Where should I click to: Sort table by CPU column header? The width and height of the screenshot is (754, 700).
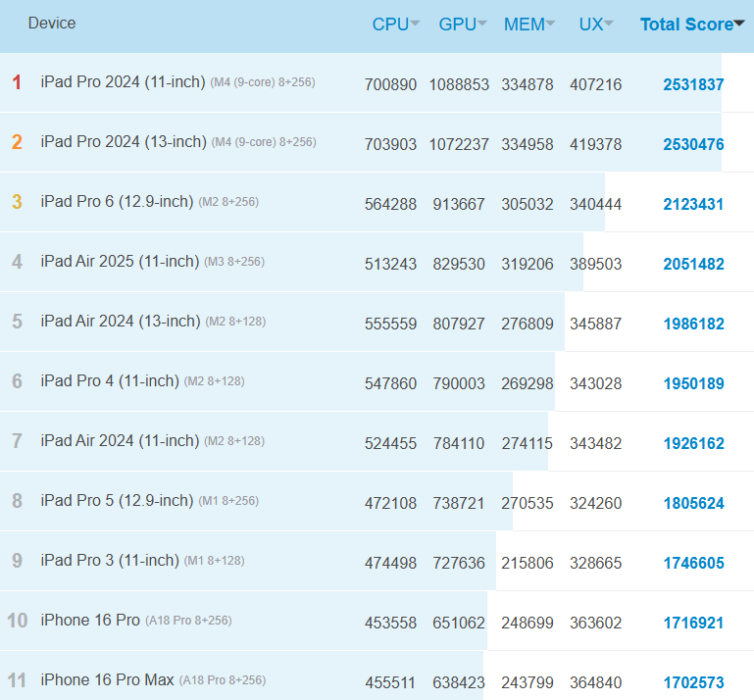pyautogui.click(x=395, y=25)
